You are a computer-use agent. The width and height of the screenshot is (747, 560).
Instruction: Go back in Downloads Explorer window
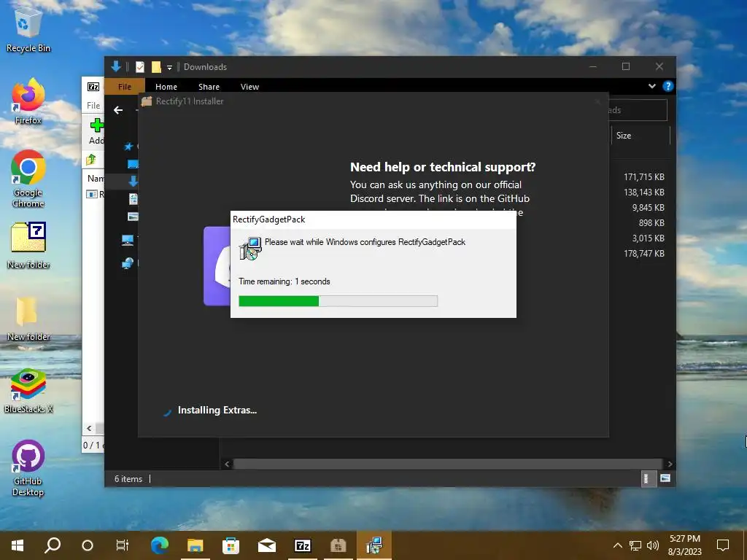pyautogui.click(x=118, y=110)
